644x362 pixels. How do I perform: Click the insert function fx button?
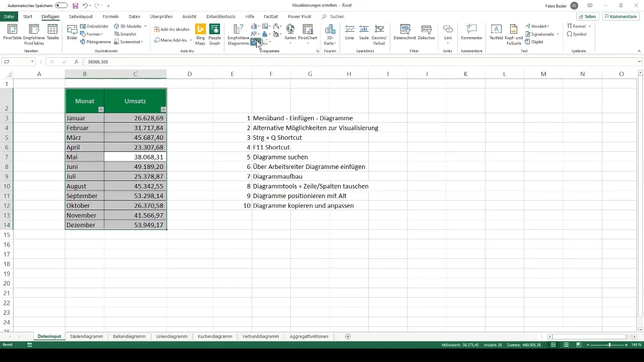coord(76,62)
